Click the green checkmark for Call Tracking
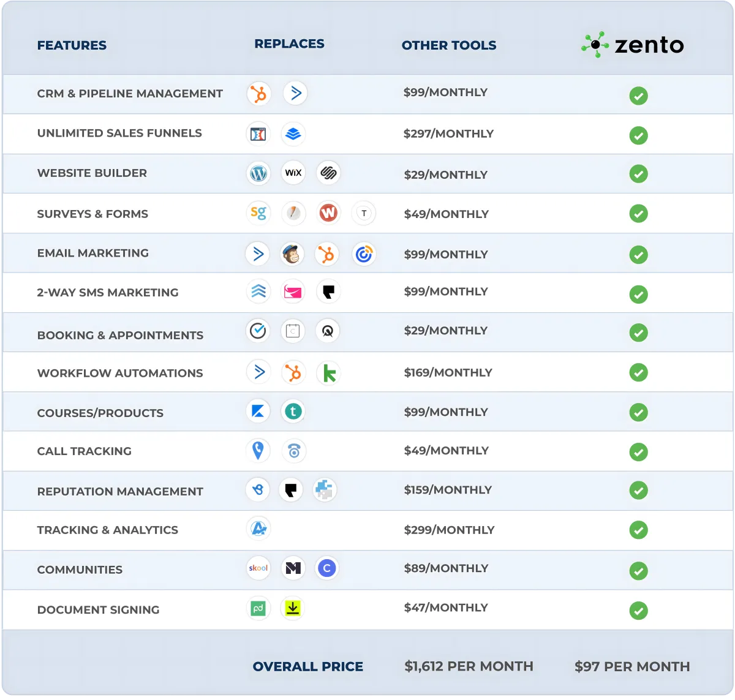This screenshot has height=700, width=735. coord(638,452)
